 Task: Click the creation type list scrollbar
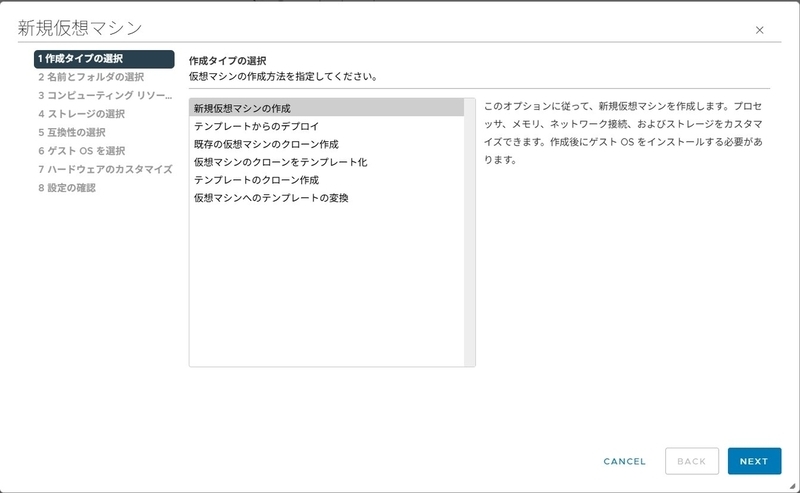tap(469, 232)
